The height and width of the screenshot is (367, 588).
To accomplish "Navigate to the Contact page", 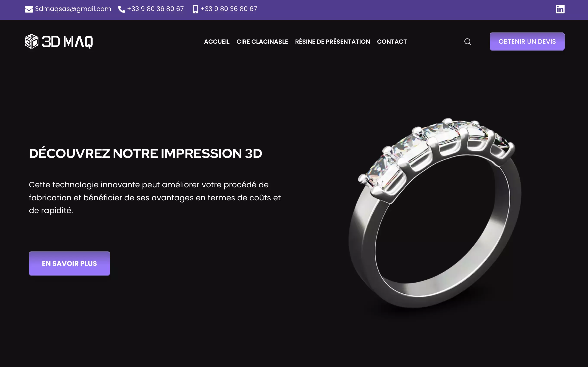I will pos(392,42).
